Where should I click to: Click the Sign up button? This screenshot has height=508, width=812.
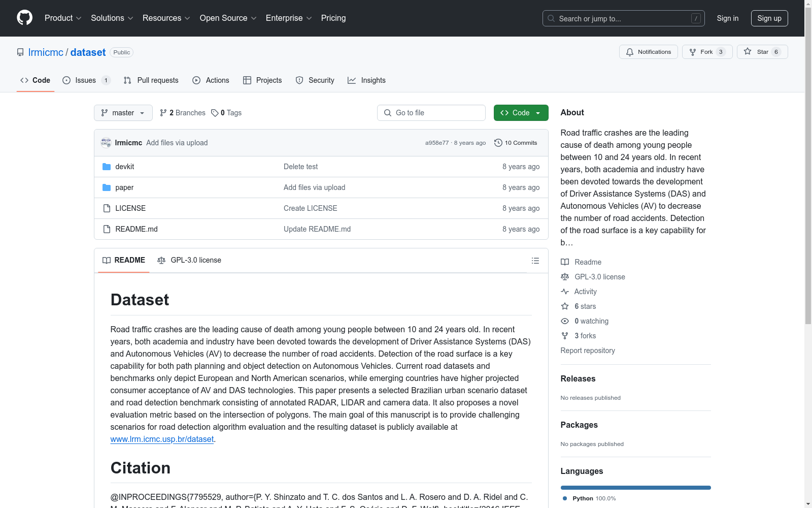769,18
